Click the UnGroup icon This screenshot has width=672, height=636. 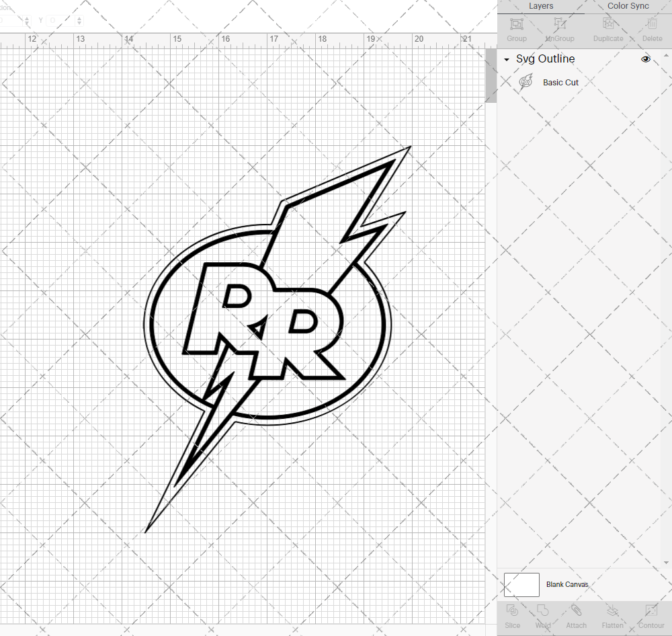pyautogui.click(x=559, y=28)
